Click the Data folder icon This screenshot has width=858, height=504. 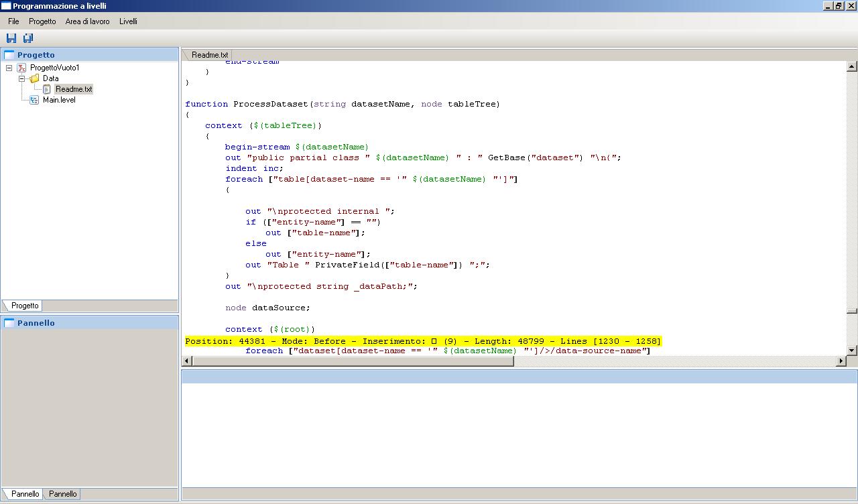[x=34, y=78]
